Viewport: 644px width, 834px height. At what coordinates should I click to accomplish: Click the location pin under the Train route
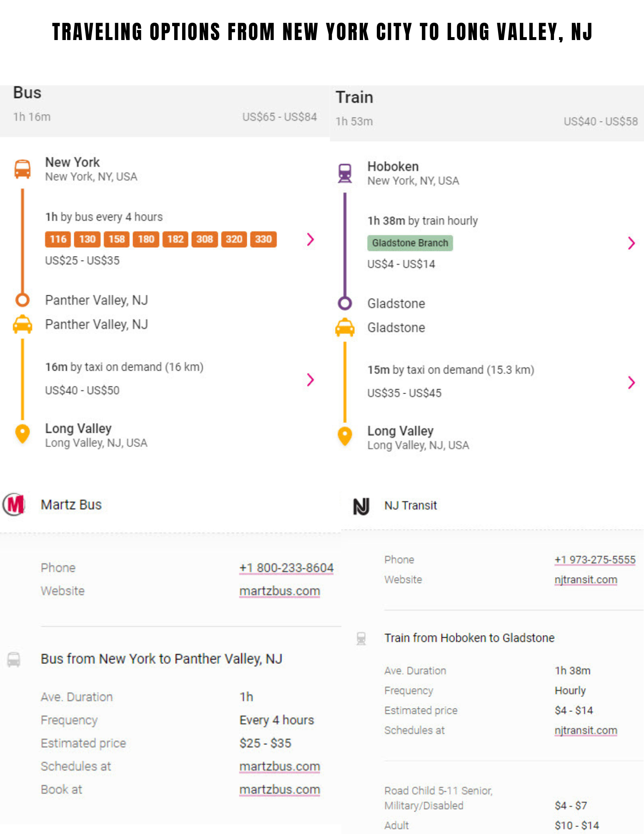coord(345,437)
